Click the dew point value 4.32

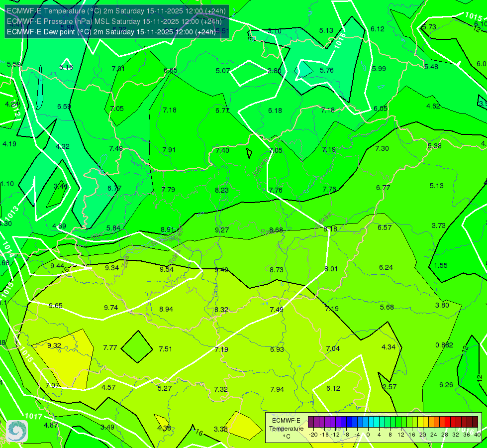62,146
